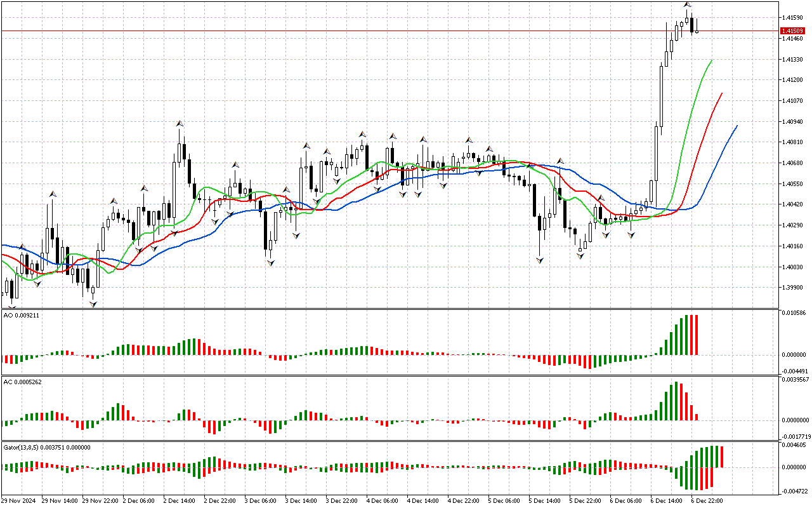Click the 1.40420 price scale label
The height and width of the screenshot is (508, 812).
tap(792, 205)
